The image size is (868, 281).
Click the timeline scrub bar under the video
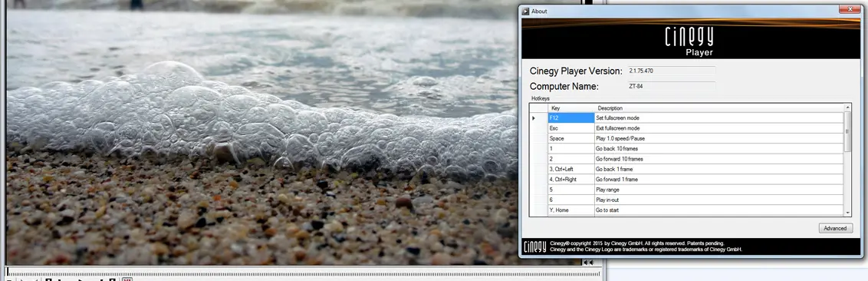303,273
